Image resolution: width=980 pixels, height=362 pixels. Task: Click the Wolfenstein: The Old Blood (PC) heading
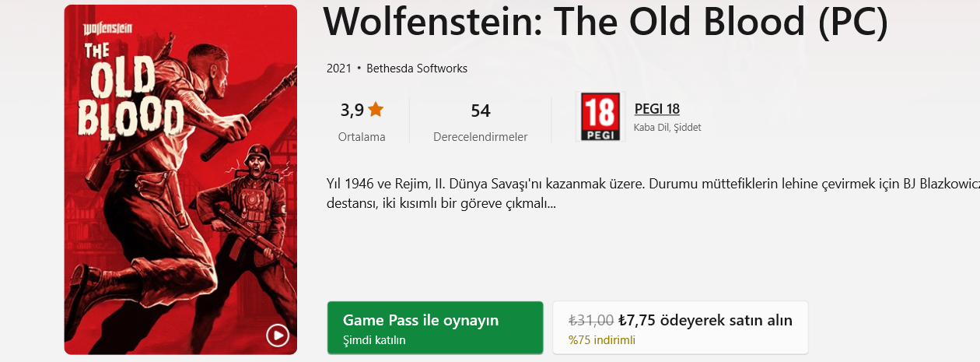(x=604, y=24)
